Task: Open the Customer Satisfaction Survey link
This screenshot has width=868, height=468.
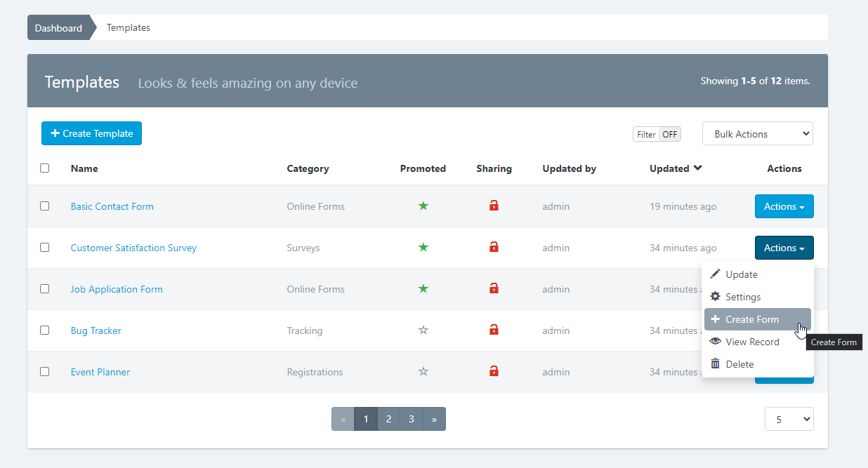Action: (x=133, y=248)
